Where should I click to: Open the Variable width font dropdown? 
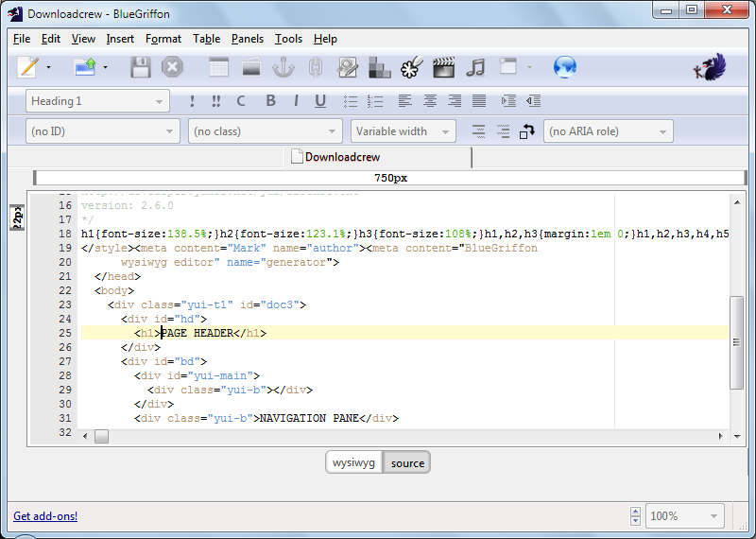click(x=404, y=131)
